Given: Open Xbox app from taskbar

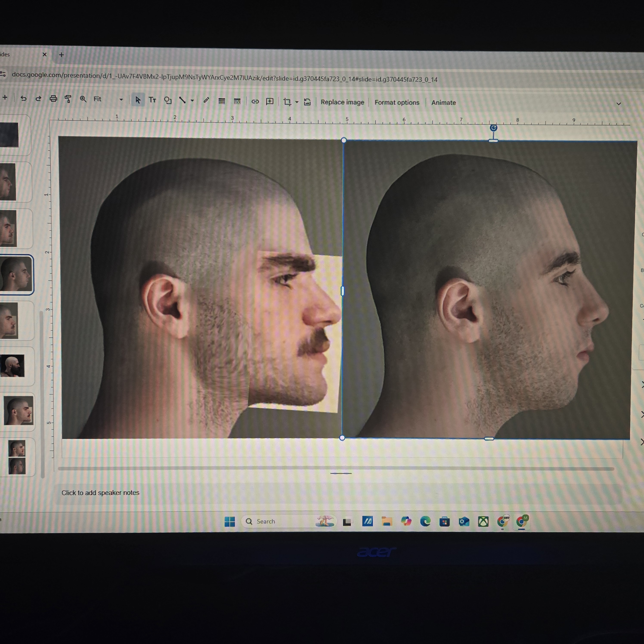Looking at the screenshot, I should pos(483,522).
